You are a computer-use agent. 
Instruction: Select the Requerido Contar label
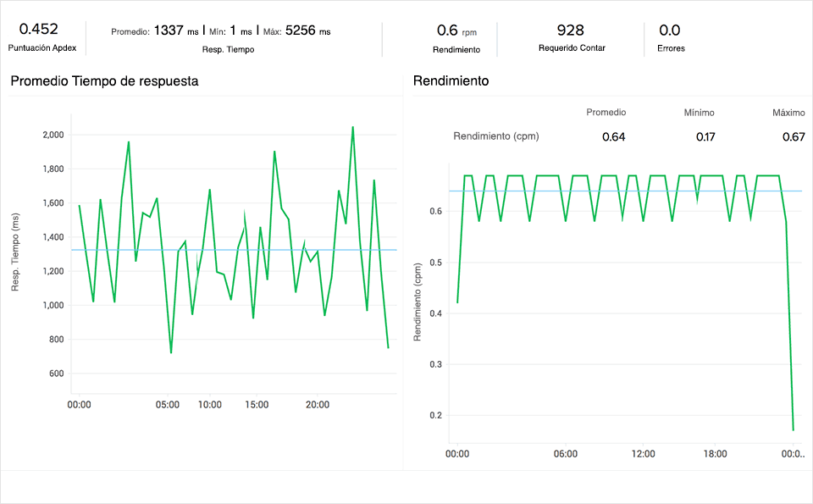pos(572,47)
